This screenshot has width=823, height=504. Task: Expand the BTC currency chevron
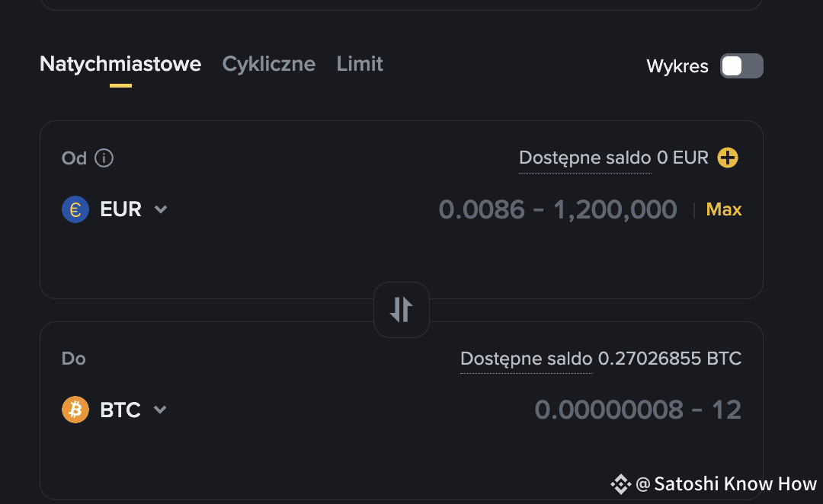tap(160, 410)
